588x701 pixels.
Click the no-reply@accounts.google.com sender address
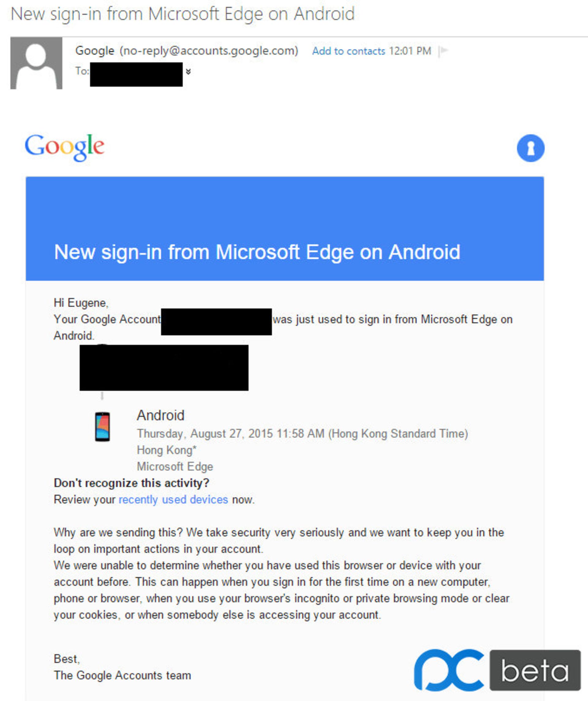pyautogui.click(x=209, y=51)
